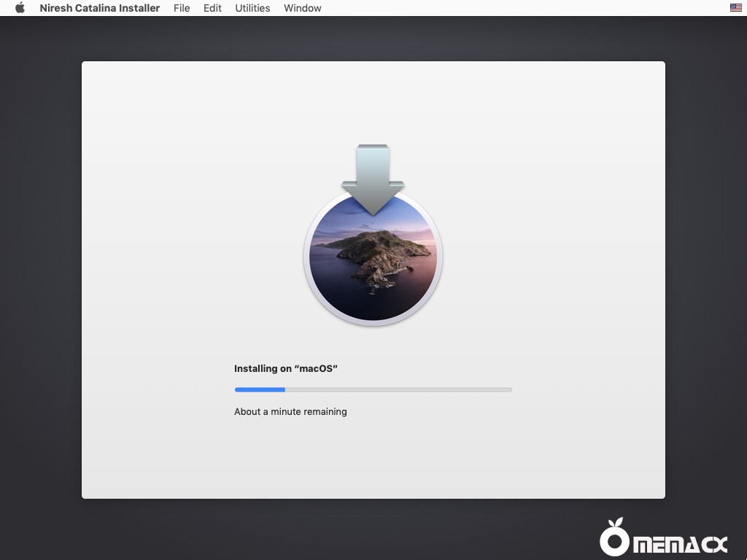
Task: Click the Memacx apple logo icon
Action: (x=614, y=540)
